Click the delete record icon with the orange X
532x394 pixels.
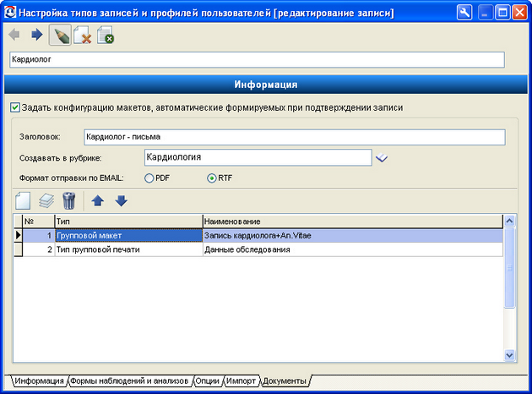click(x=83, y=35)
